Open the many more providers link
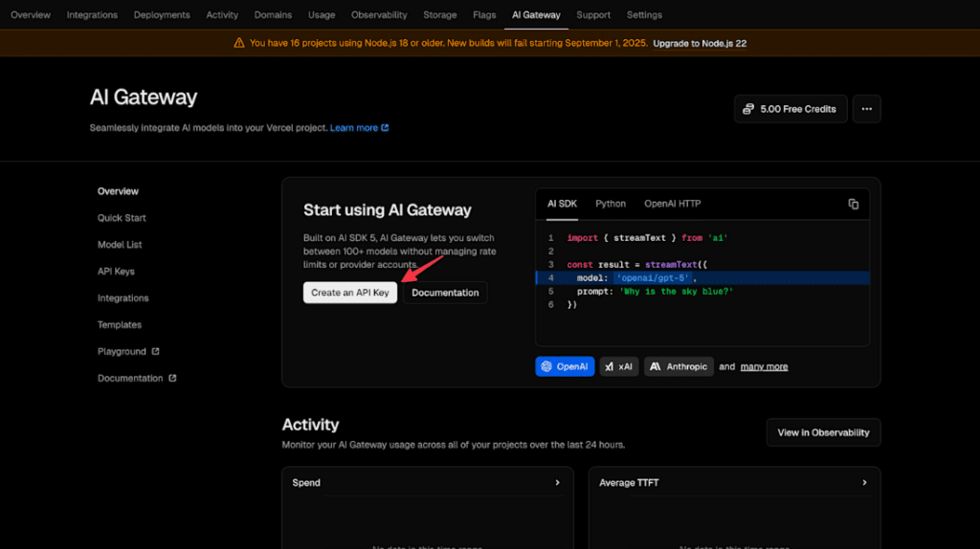The height and width of the screenshot is (549, 980). (764, 366)
